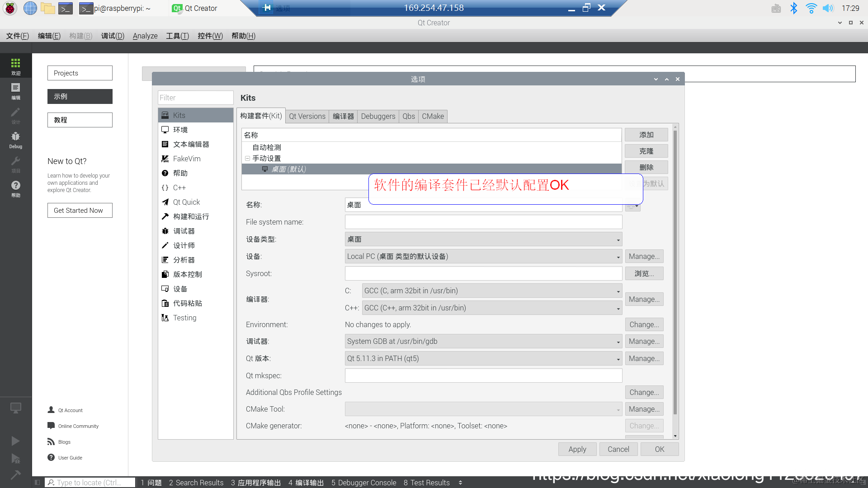Select the FakeVim options category
Viewport: 868px width, 488px height.
pyautogui.click(x=186, y=159)
